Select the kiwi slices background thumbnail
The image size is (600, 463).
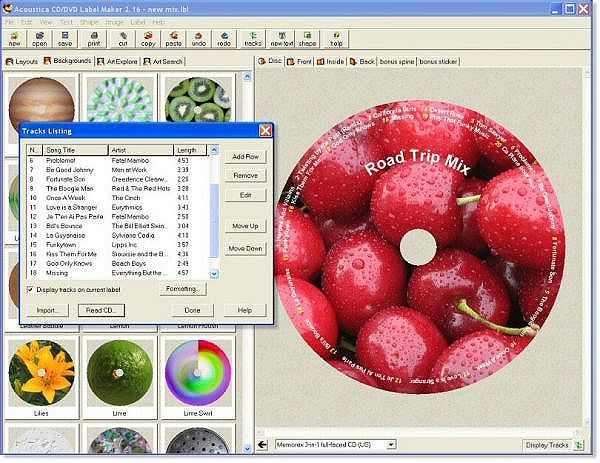click(x=198, y=99)
